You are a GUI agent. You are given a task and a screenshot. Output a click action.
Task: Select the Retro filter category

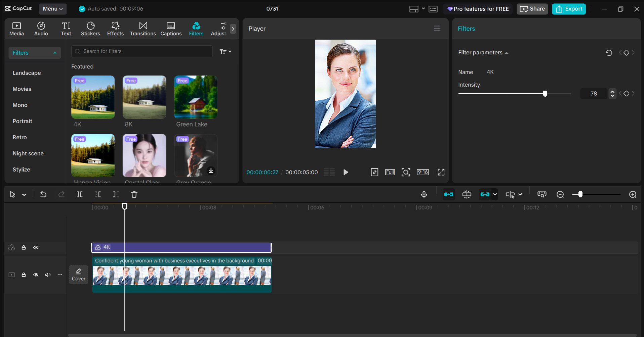[x=19, y=137]
